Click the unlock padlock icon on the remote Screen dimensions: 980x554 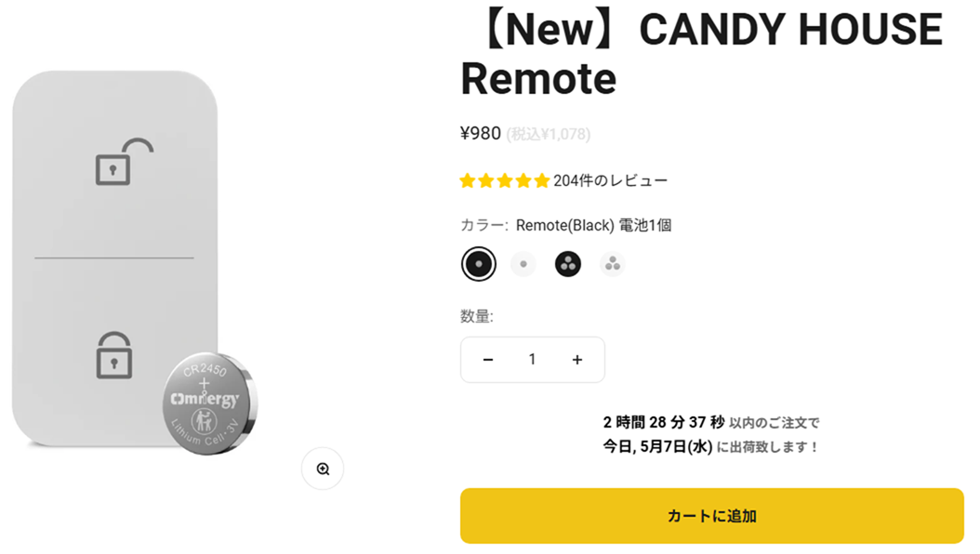point(125,162)
